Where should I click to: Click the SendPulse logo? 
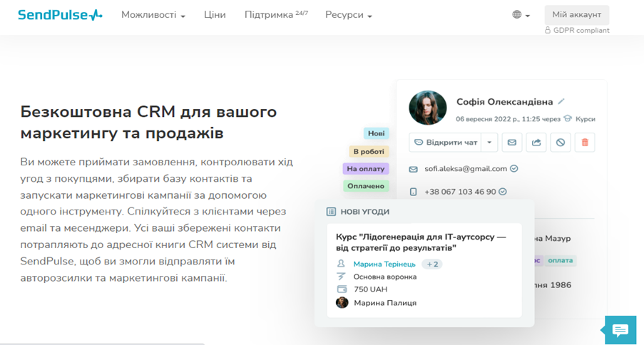[60, 15]
